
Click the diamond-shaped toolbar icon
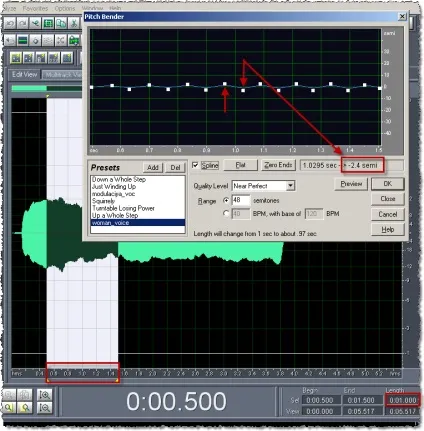click(35, 40)
